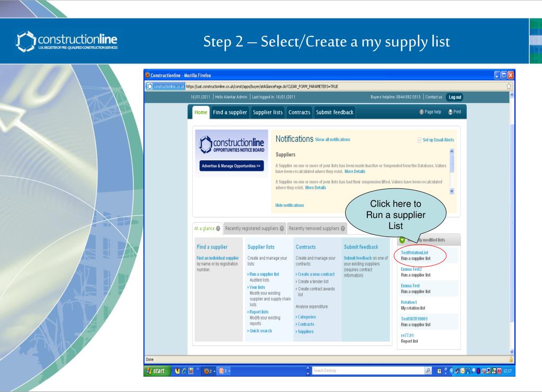Screen dimensions: 542x392
Task: Open the Rotation1 rotation list
Action: coord(409,303)
